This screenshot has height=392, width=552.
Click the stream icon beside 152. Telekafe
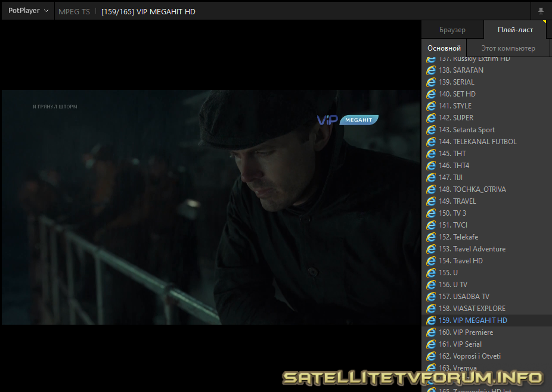point(431,237)
